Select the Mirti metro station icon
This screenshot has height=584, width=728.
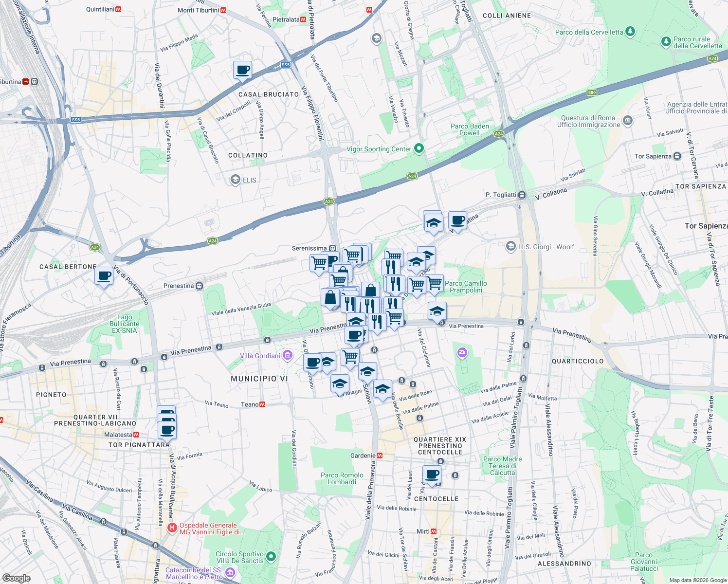(435, 530)
